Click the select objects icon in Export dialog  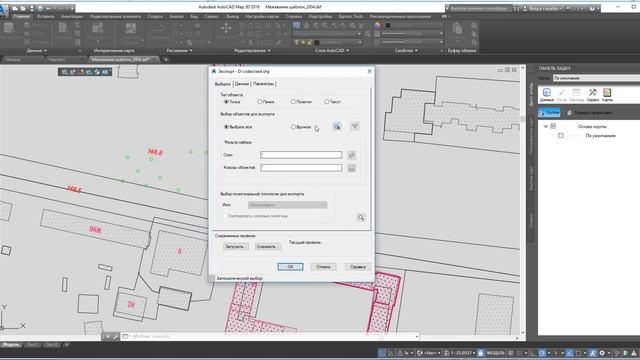coord(337,127)
